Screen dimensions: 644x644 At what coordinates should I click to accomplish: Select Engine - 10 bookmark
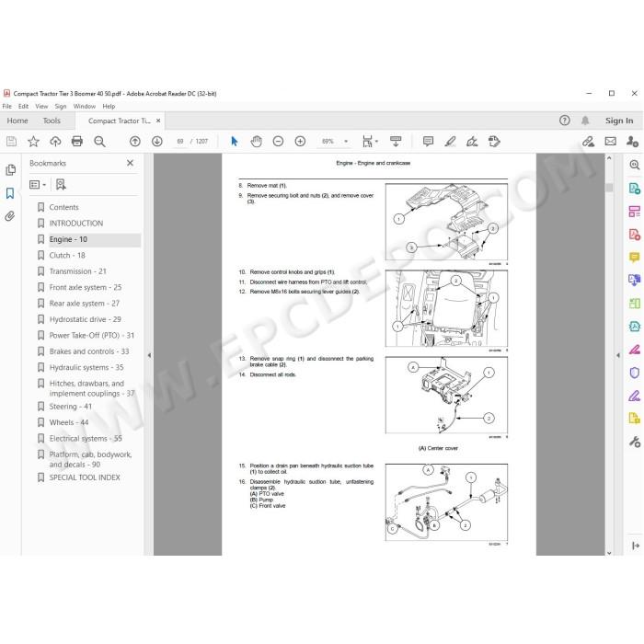pos(68,239)
